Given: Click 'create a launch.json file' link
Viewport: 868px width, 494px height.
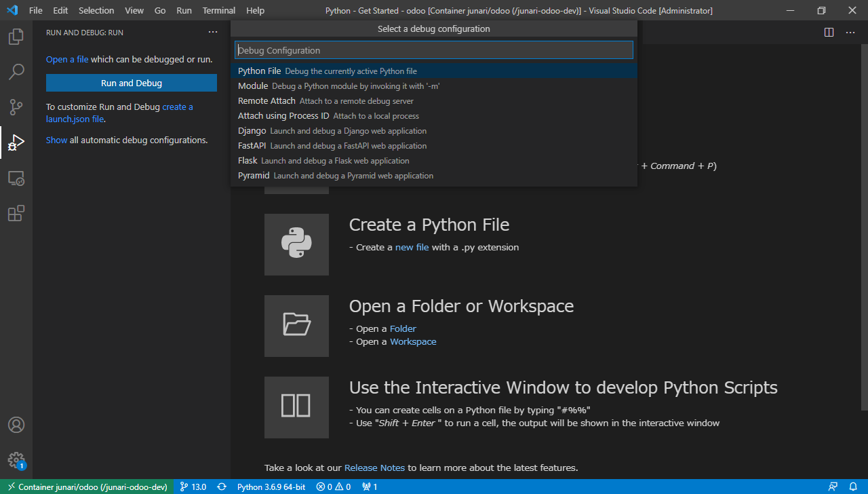Looking at the screenshot, I should 119,113.
